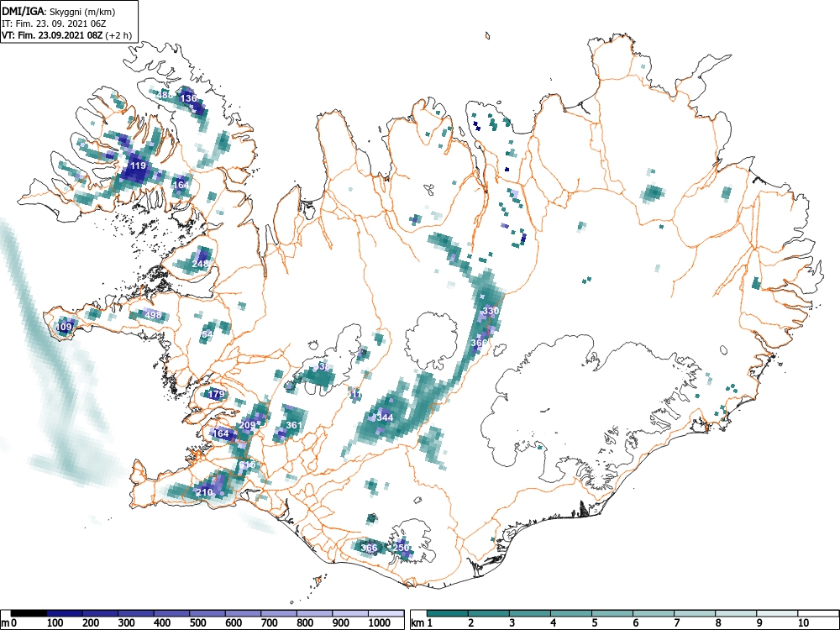Click the visibility value 119 on the map
The width and height of the screenshot is (840, 630).
click(139, 165)
